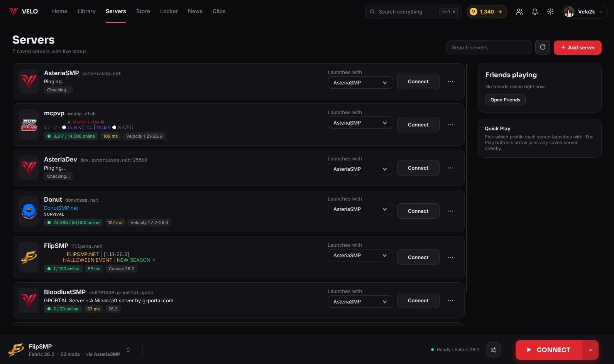Click the Donut server icon thumbnail
614x364 pixels.
tap(29, 211)
